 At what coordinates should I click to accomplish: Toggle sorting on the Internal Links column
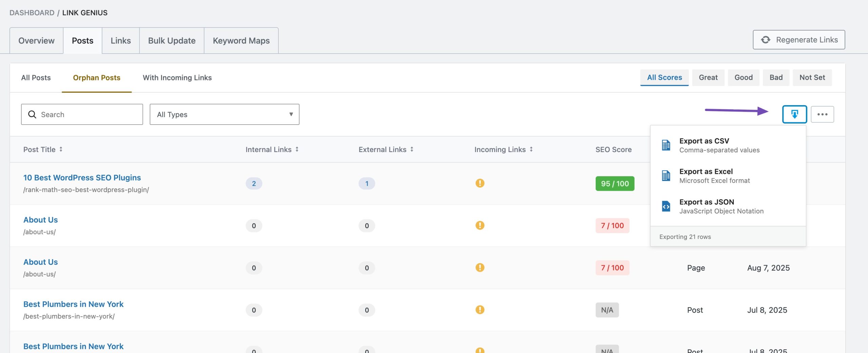[297, 149]
